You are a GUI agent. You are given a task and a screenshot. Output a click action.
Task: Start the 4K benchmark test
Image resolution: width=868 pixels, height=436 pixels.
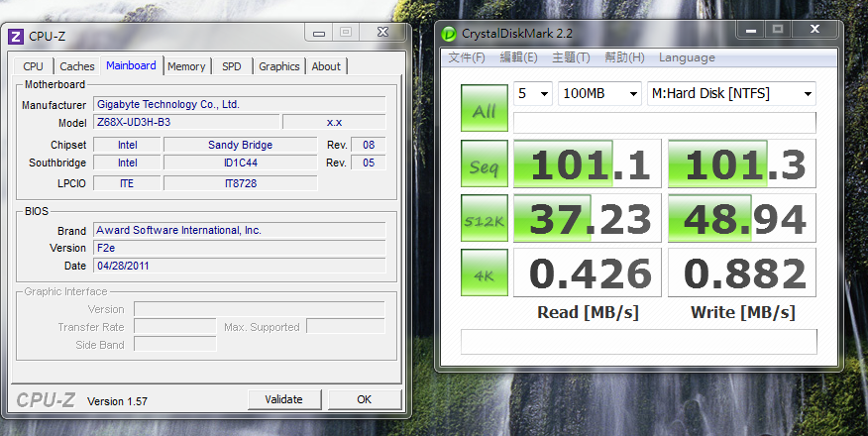(485, 272)
